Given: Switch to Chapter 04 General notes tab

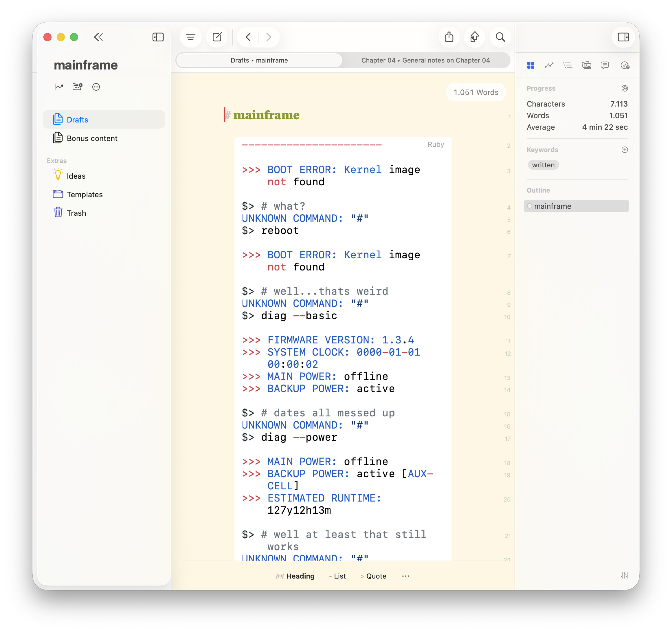Looking at the screenshot, I should click(x=425, y=61).
